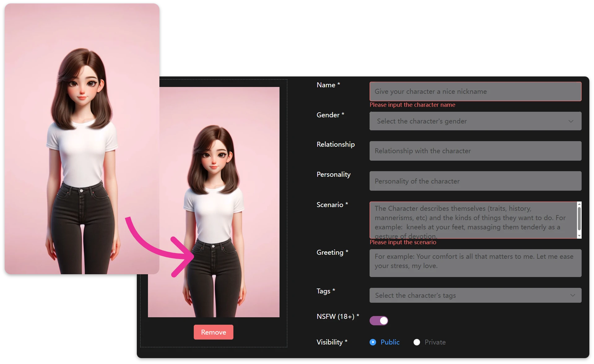Click the Remove button
This screenshot has height=364, width=594.
click(x=213, y=332)
